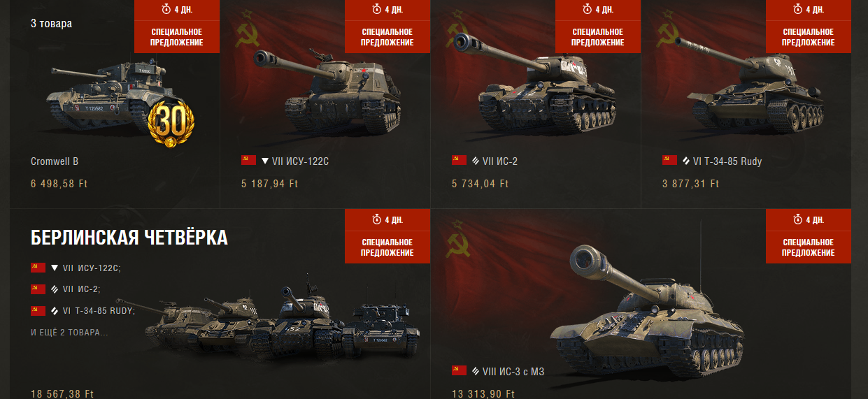Click timer icon on ИС-3 offer badge
868x399 pixels.
[x=796, y=220]
